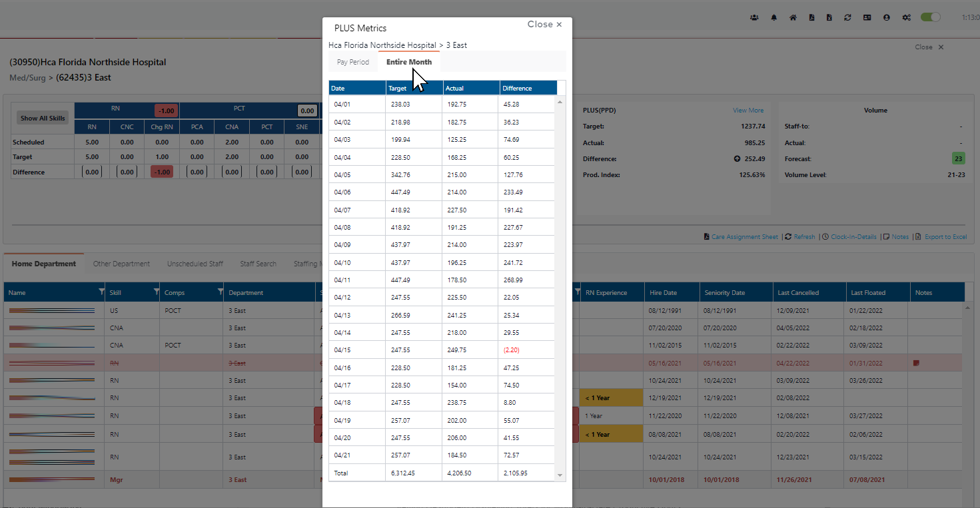Select the Entire Month tab
The width and height of the screenshot is (980, 508).
[x=408, y=62]
